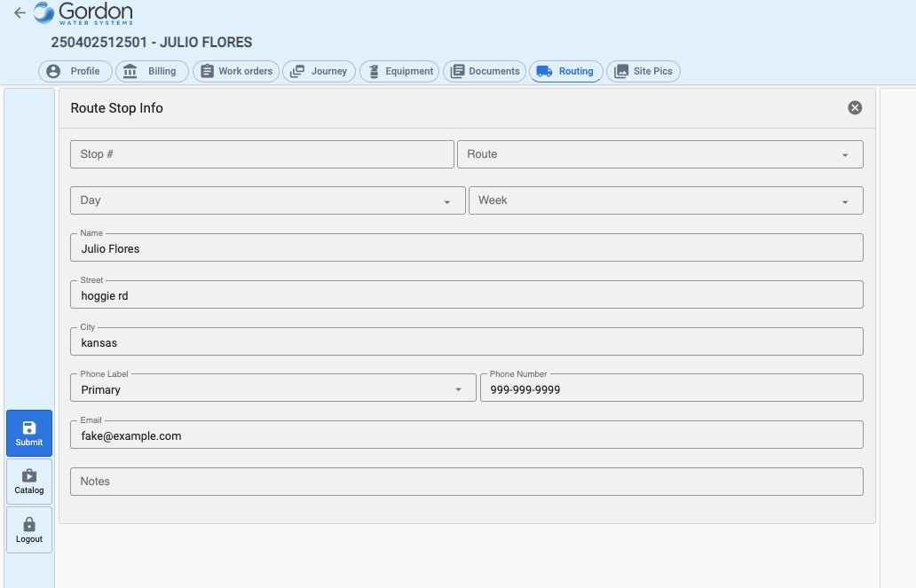Select the Equipment tab
The height and width of the screenshot is (588, 916).
[399, 71]
